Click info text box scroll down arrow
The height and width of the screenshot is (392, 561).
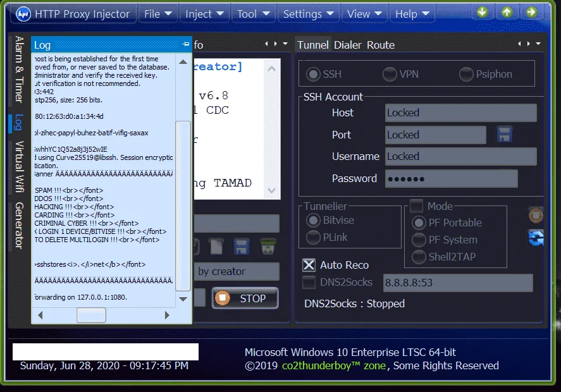pyautogui.click(x=271, y=190)
